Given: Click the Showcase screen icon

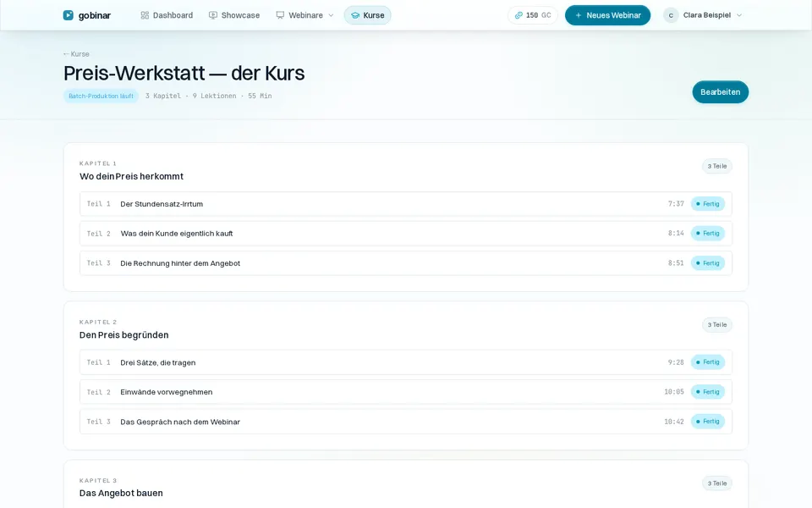Looking at the screenshot, I should click(213, 15).
